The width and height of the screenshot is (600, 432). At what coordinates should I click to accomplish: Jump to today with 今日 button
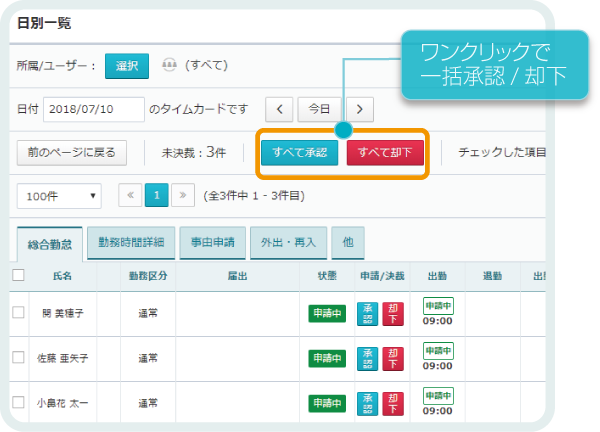319,109
